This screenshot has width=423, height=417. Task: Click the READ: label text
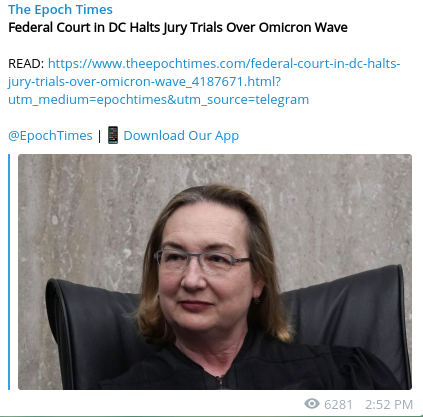coord(26,63)
